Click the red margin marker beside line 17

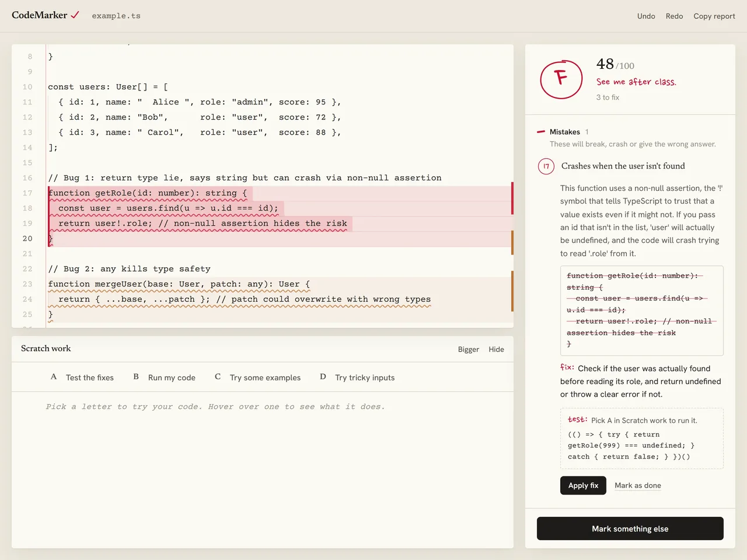tap(512, 198)
